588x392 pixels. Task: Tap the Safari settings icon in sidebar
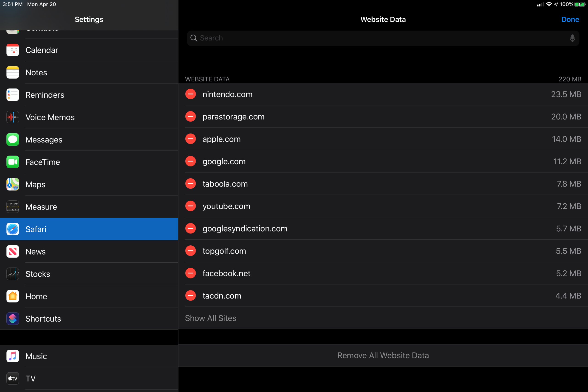12,229
